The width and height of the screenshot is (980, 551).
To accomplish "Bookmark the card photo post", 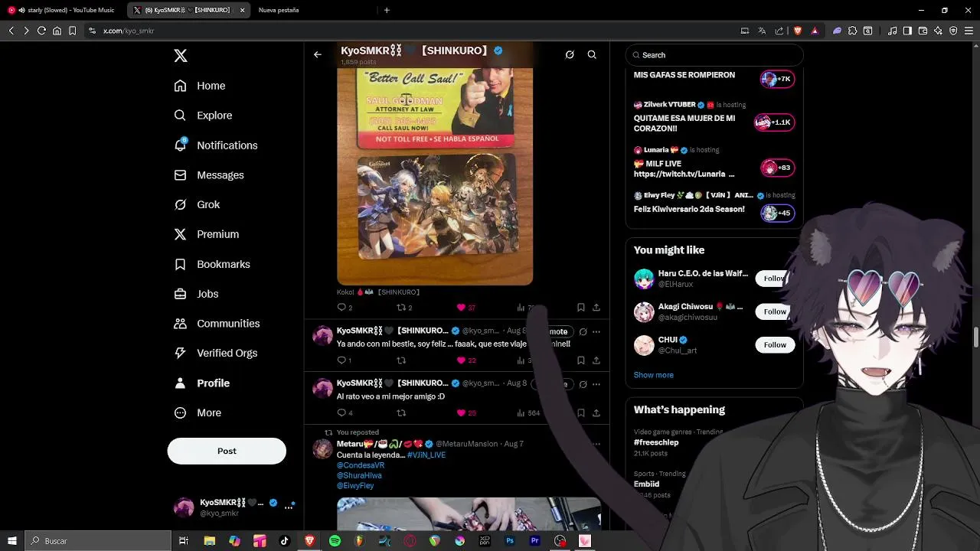I will [581, 308].
